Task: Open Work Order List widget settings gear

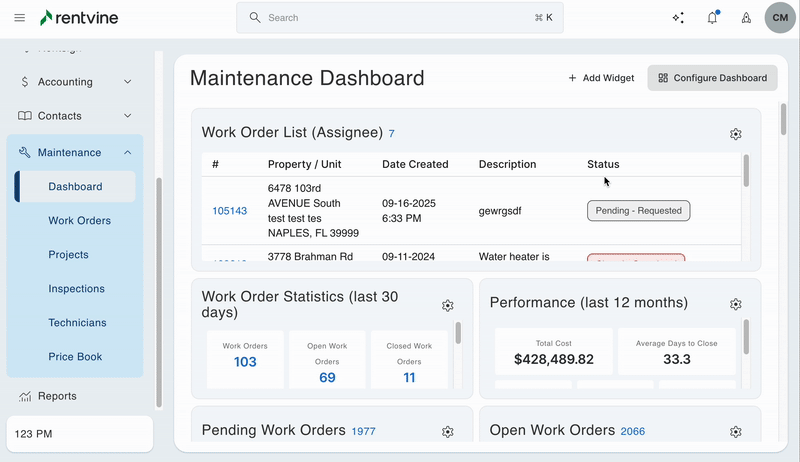Action: tap(736, 134)
